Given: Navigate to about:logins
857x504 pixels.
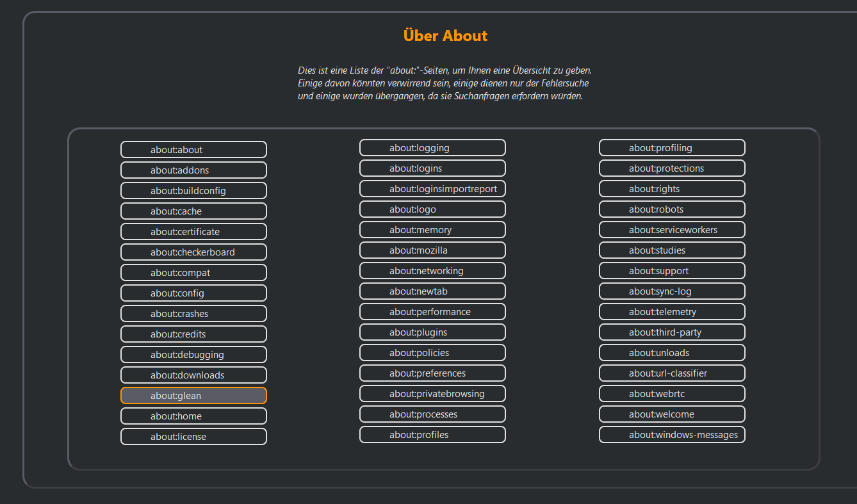Looking at the screenshot, I should [x=432, y=168].
